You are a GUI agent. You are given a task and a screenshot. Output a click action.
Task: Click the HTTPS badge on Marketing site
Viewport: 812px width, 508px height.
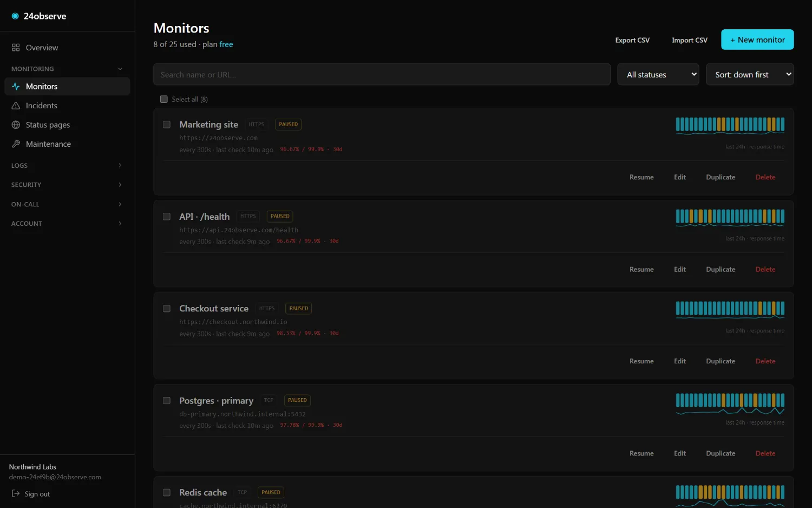pos(257,125)
